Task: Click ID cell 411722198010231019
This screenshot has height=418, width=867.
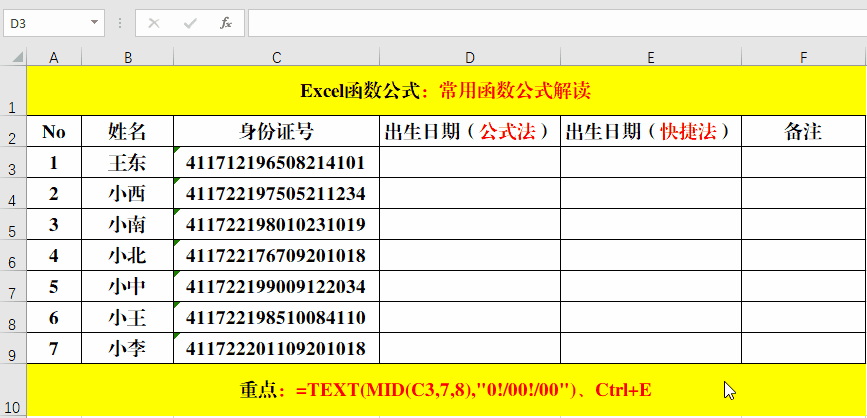Action: coord(276,224)
